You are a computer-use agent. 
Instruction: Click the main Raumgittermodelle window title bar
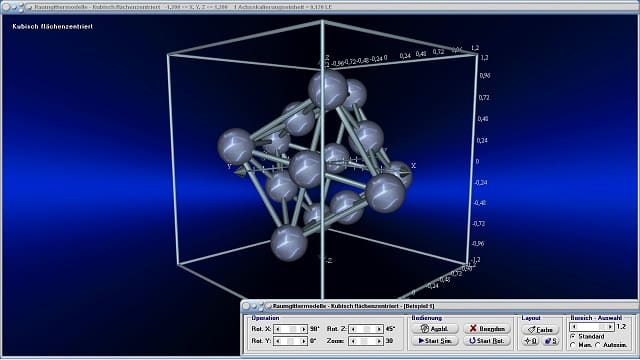[320, 7]
